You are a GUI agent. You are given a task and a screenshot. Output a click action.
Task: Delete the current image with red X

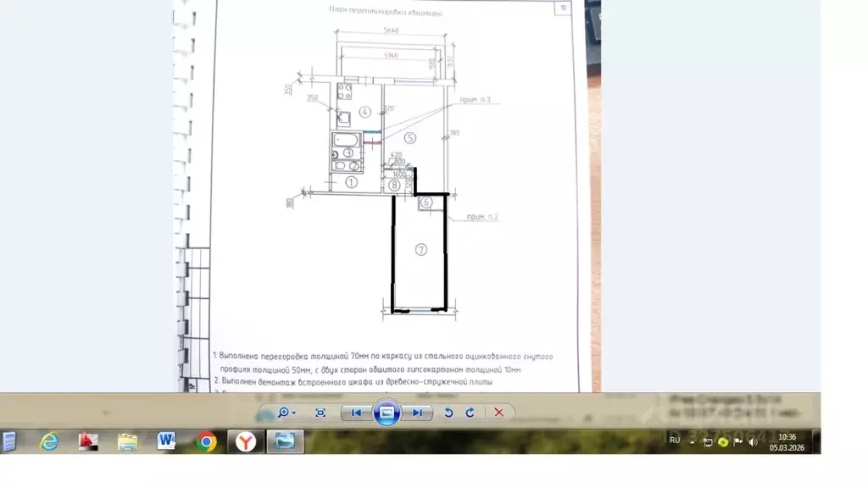pyautogui.click(x=498, y=413)
